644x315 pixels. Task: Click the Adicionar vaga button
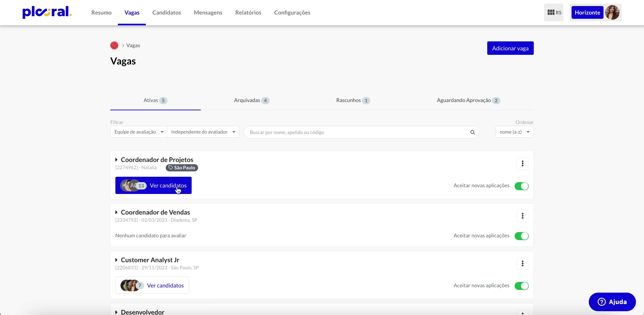[x=510, y=48]
